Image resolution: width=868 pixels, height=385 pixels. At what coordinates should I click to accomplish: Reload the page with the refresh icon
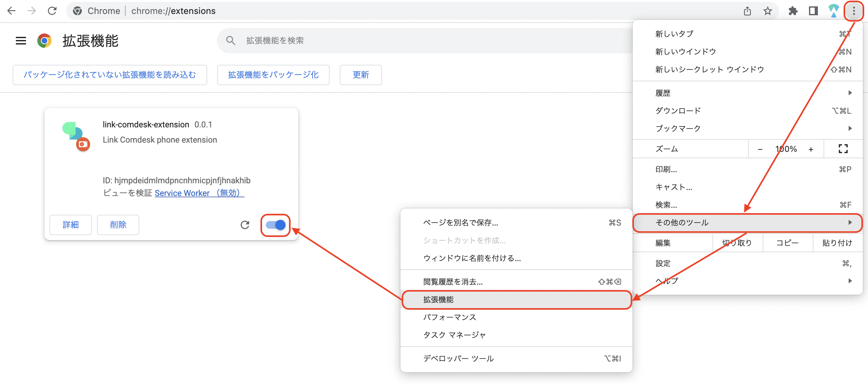52,11
